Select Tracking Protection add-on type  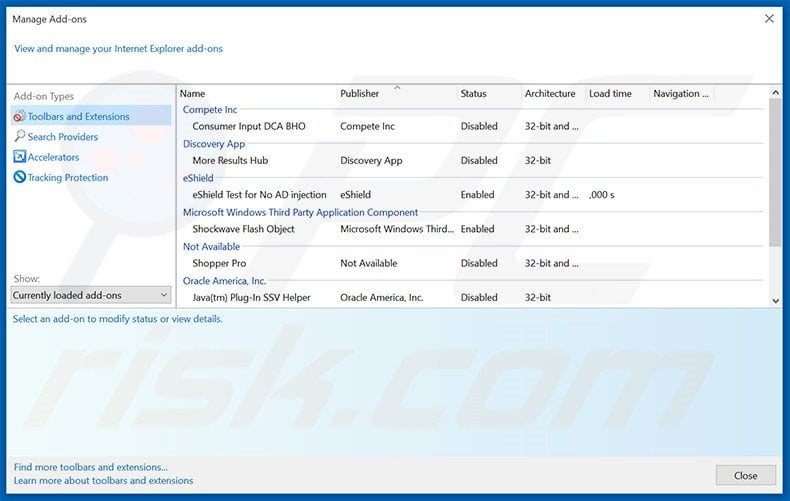(x=68, y=177)
